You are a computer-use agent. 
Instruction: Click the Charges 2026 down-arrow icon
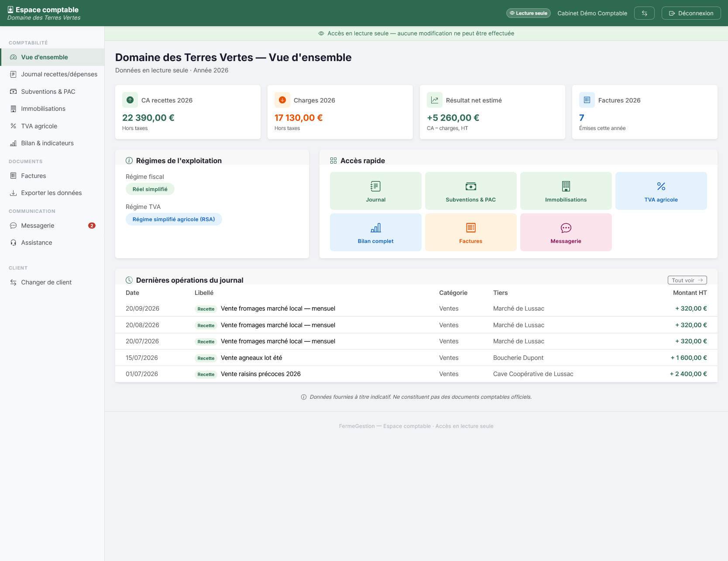(x=282, y=100)
